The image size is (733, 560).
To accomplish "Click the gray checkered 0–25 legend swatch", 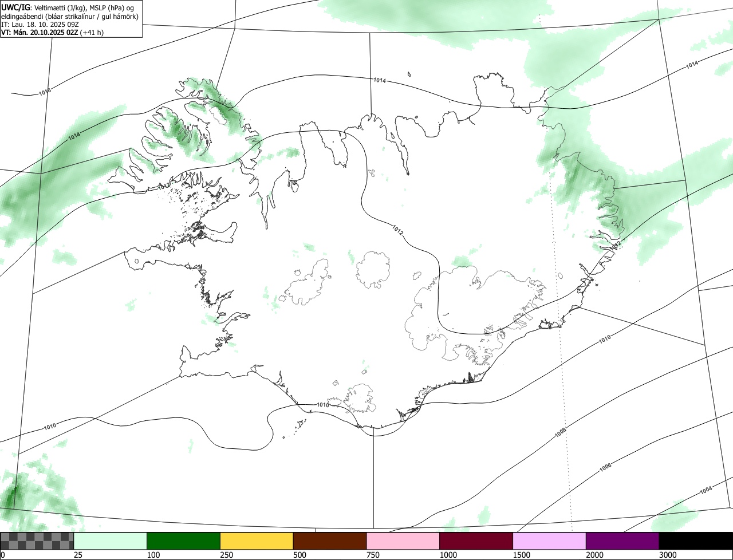I will [37, 541].
